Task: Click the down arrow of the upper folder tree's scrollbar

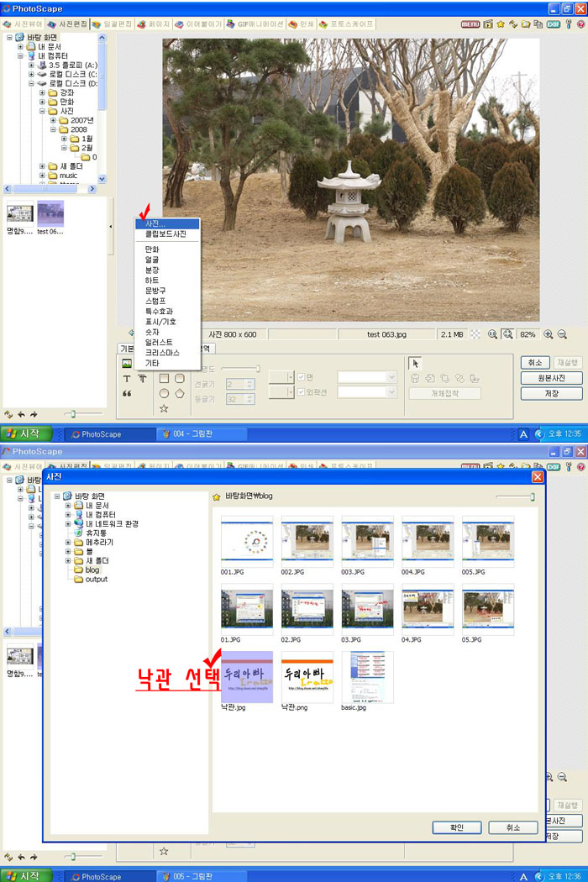Action: pos(102,178)
